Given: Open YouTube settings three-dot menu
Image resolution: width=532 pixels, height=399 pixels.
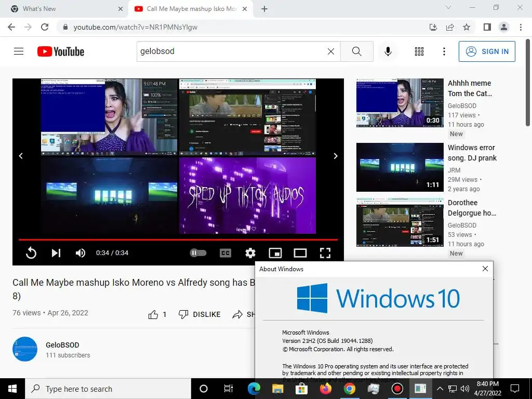Looking at the screenshot, I should coord(444,51).
